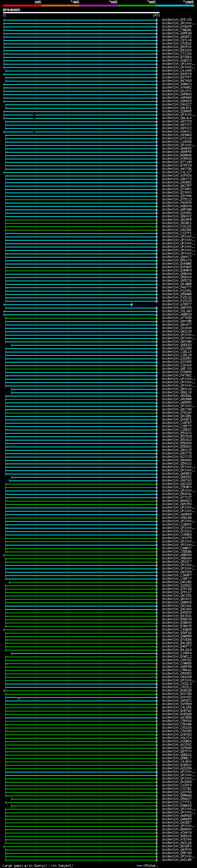Click the red ~20% identity legend segment
The height and width of the screenshot is (868, 197).
click(x=22, y=6)
